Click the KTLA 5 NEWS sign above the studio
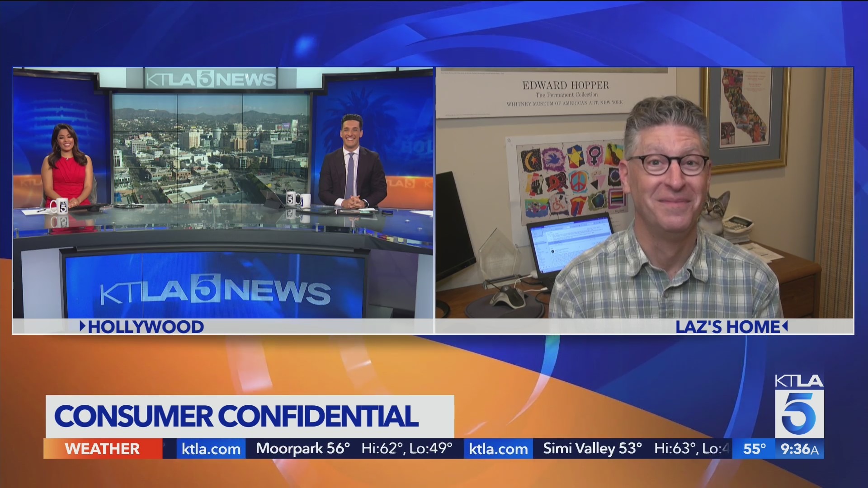This screenshot has width=868, height=488. point(211,79)
